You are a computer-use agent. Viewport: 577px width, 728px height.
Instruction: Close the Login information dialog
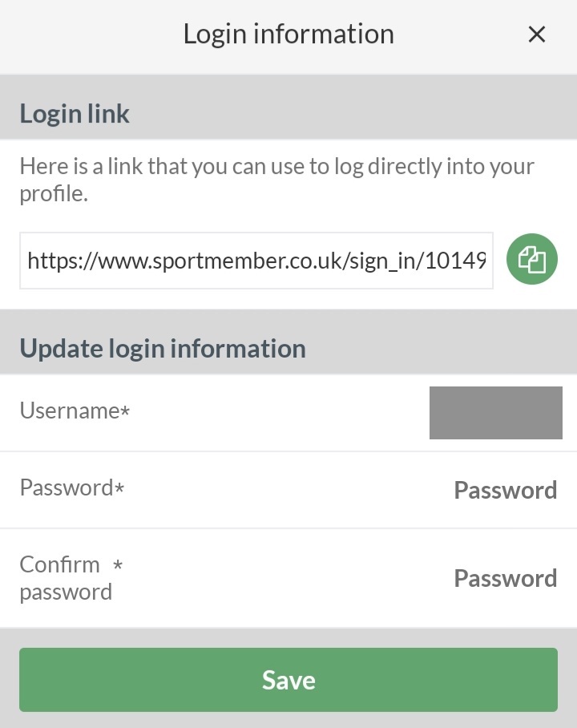537,34
